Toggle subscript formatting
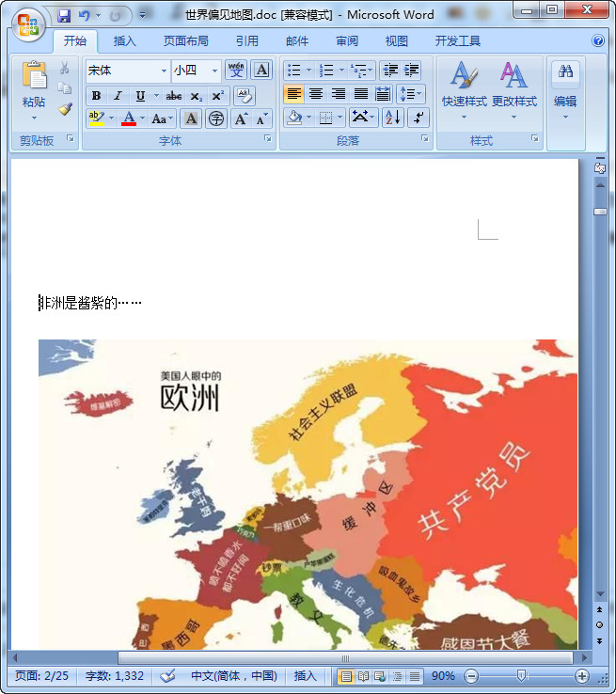616x694 pixels. point(196,96)
